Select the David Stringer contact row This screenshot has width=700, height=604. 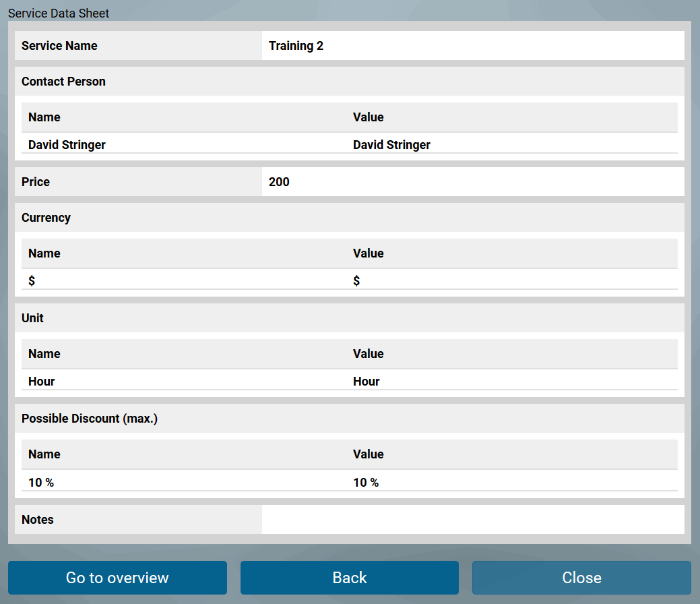point(67,144)
